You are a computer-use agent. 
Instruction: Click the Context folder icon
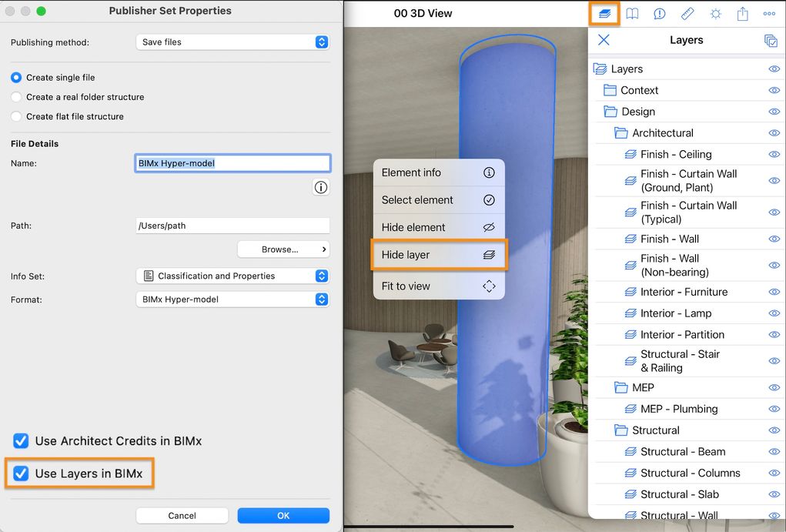point(610,90)
